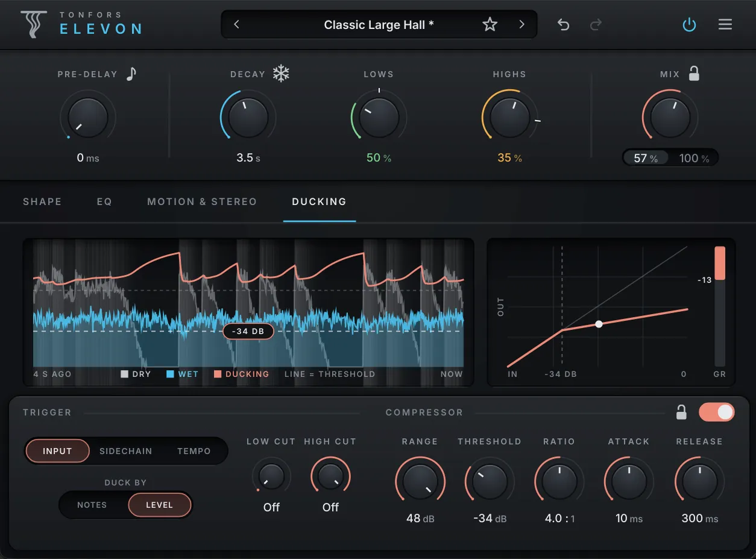Click the 57 % mix value

(646, 159)
